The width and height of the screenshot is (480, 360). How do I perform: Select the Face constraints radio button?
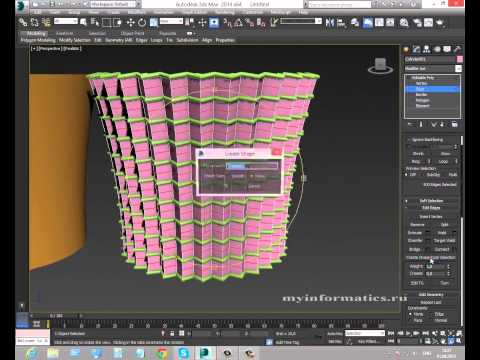411,320
